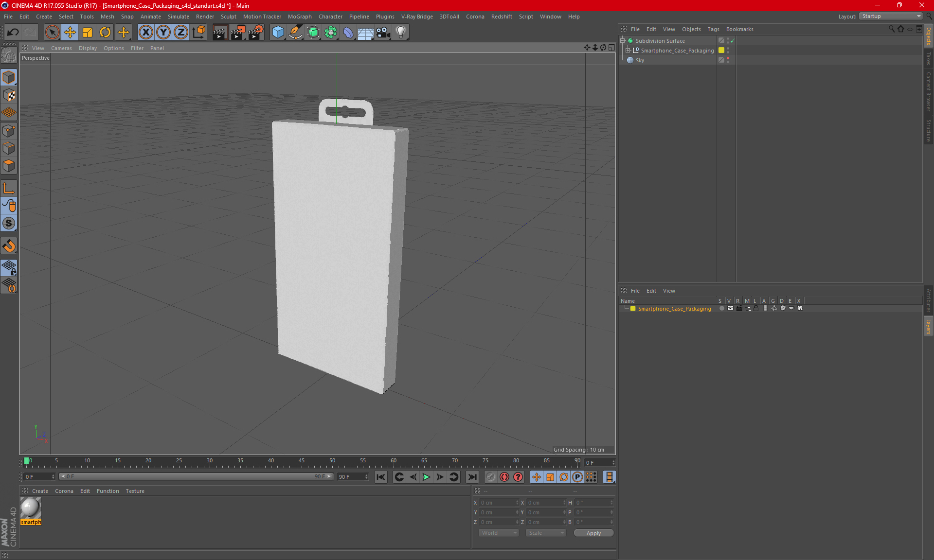Viewport: 934px width, 560px height.
Task: Activate the Scale tool
Action: tap(88, 33)
